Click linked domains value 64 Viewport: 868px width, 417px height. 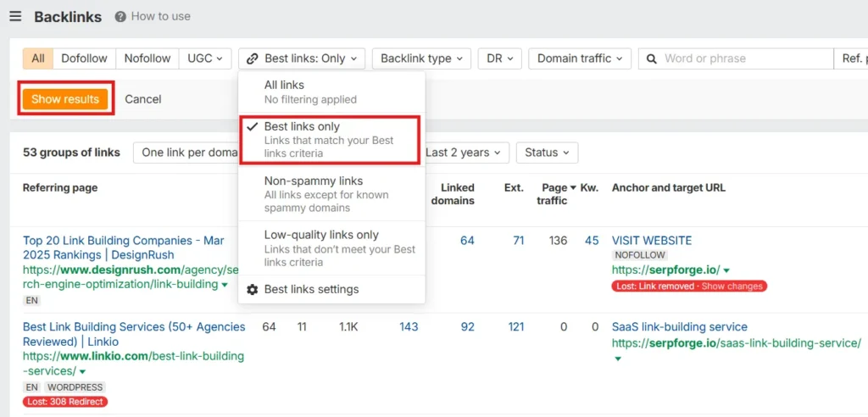click(467, 241)
